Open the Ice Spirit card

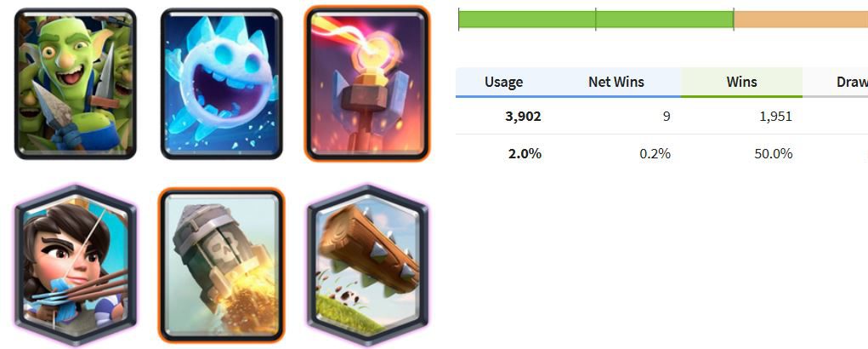(221, 83)
